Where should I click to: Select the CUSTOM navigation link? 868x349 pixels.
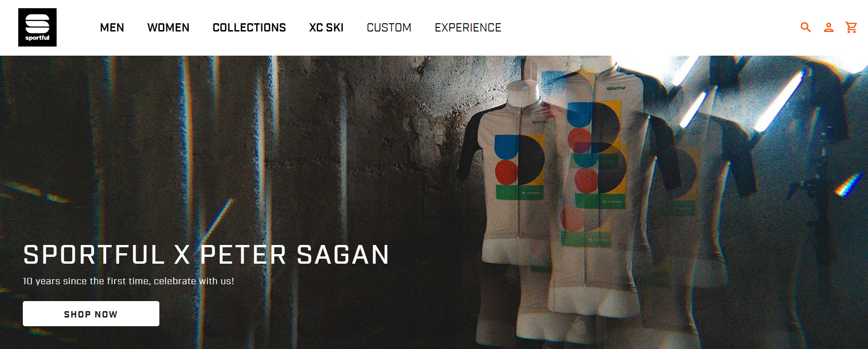pos(389,28)
